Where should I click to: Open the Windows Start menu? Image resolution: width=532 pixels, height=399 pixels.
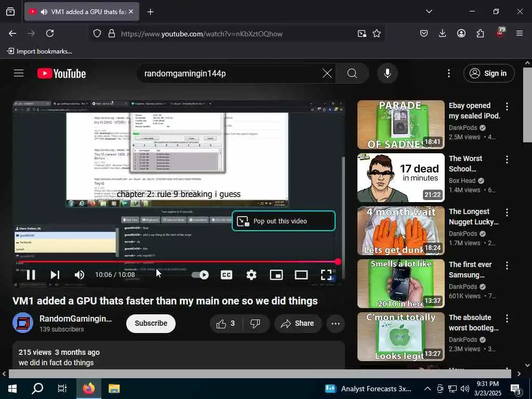click(12, 389)
